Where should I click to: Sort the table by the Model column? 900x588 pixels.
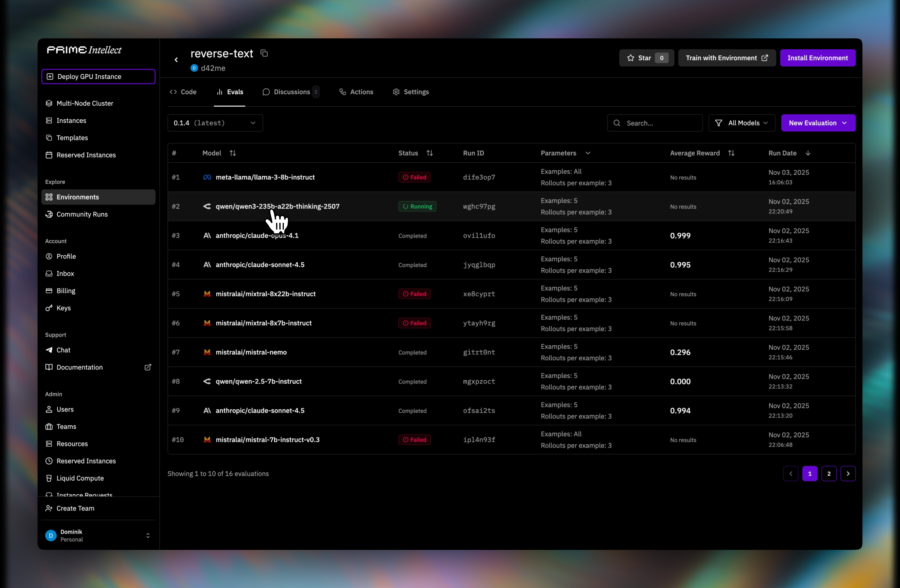233,153
